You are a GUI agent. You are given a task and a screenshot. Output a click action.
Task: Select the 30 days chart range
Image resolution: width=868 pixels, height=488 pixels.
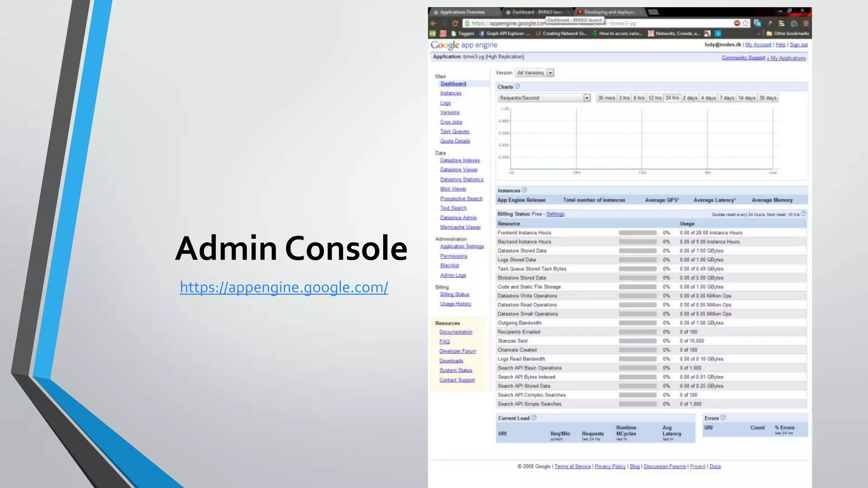[x=768, y=98]
